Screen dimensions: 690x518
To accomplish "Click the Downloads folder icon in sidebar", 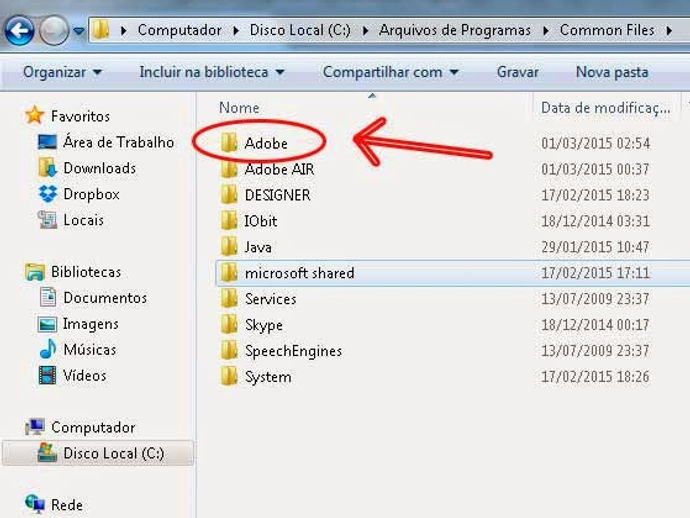I will point(48,168).
